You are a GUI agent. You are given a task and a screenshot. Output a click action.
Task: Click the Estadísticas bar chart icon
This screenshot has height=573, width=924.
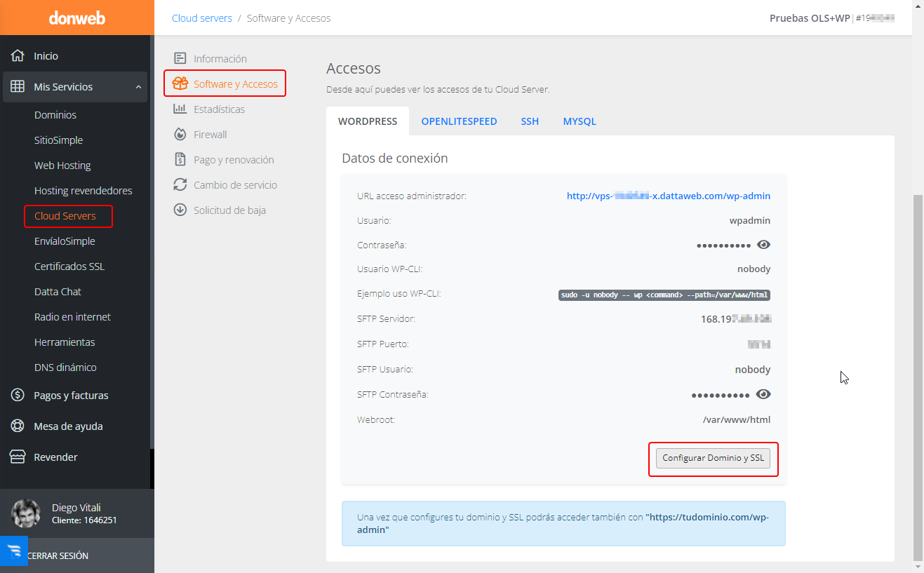(x=180, y=109)
